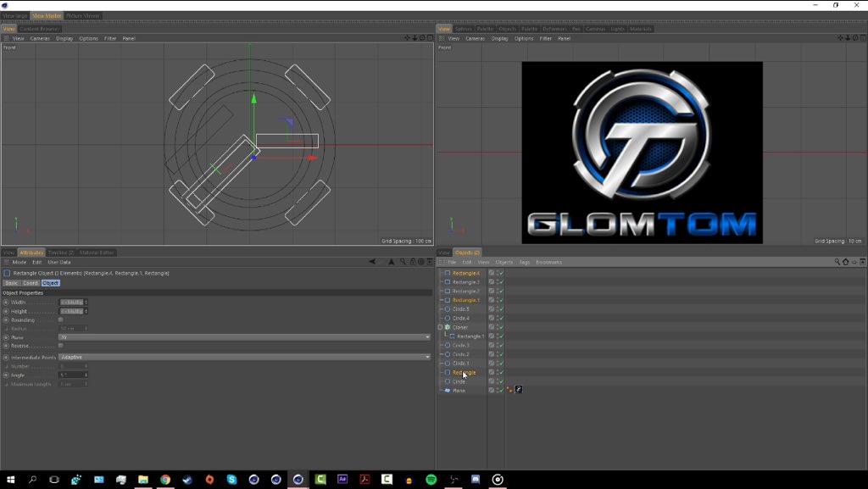Open search in the Objects manager
Image resolution: width=868 pixels, height=489 pixels.
(x=837, y=262)
